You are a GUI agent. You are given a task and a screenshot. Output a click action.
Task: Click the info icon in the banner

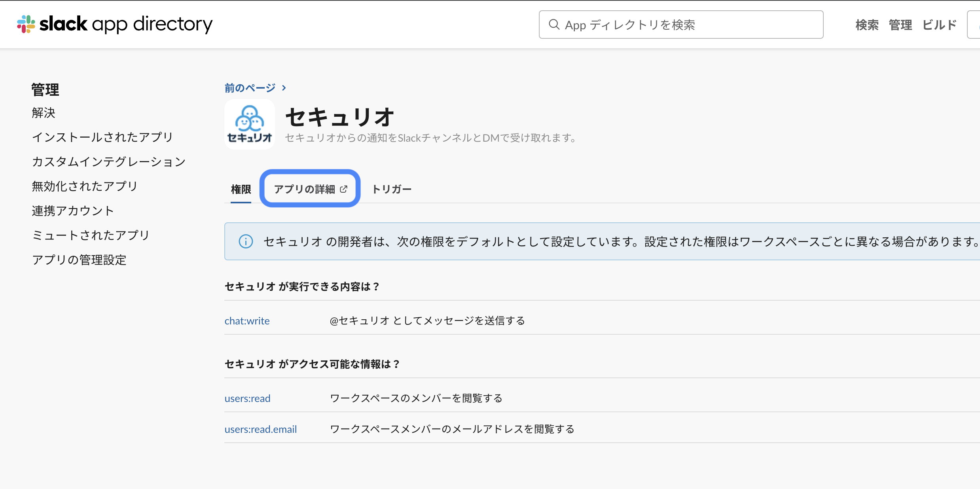pos(246,241)
